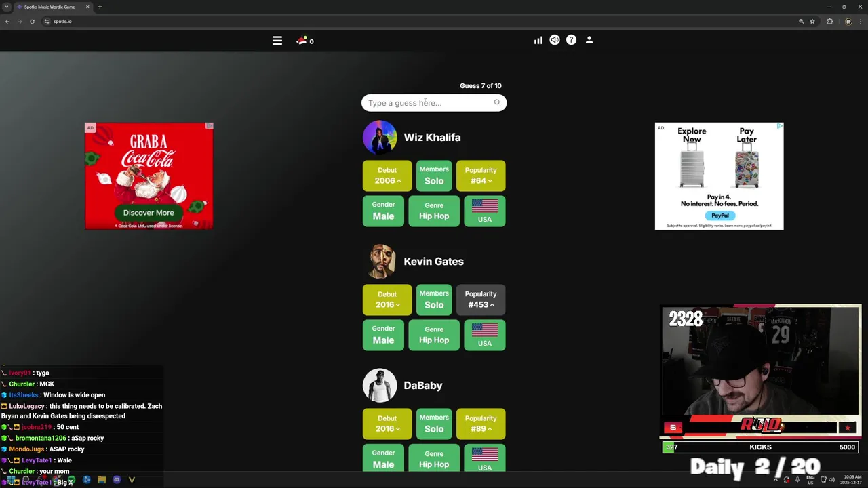Click Guess 7 of 10 counter text
This screenshot has height=488, width=868.
pos(481,86)
